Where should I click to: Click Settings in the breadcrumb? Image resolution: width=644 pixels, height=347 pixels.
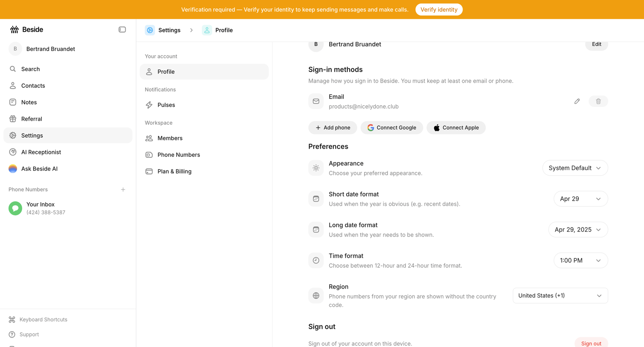(169, 30)
